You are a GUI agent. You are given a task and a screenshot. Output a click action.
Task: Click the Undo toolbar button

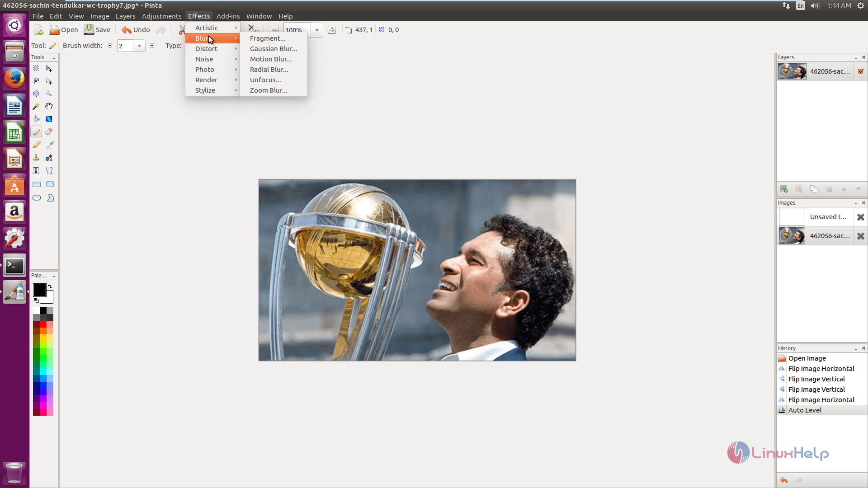click(136, 30)
